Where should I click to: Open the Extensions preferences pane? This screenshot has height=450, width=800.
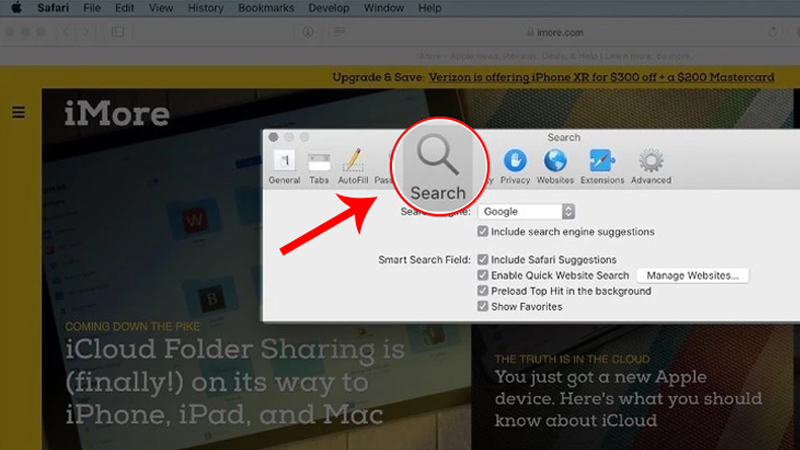[602, 167]
